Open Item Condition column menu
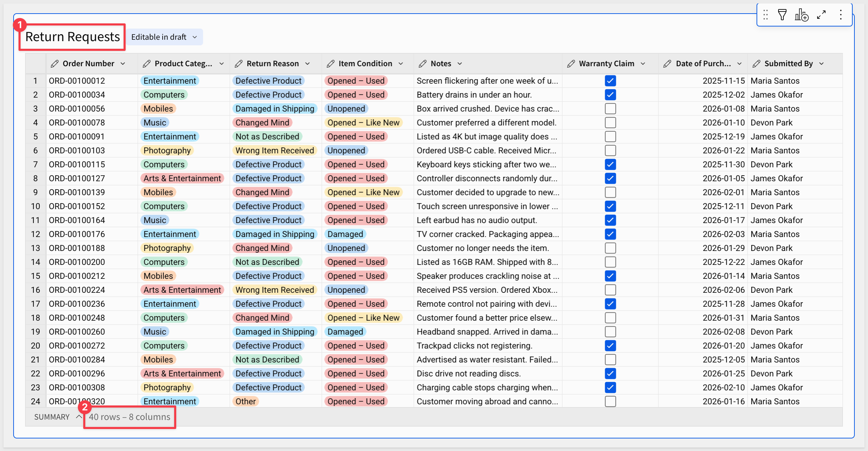 [x=401, y=64]
